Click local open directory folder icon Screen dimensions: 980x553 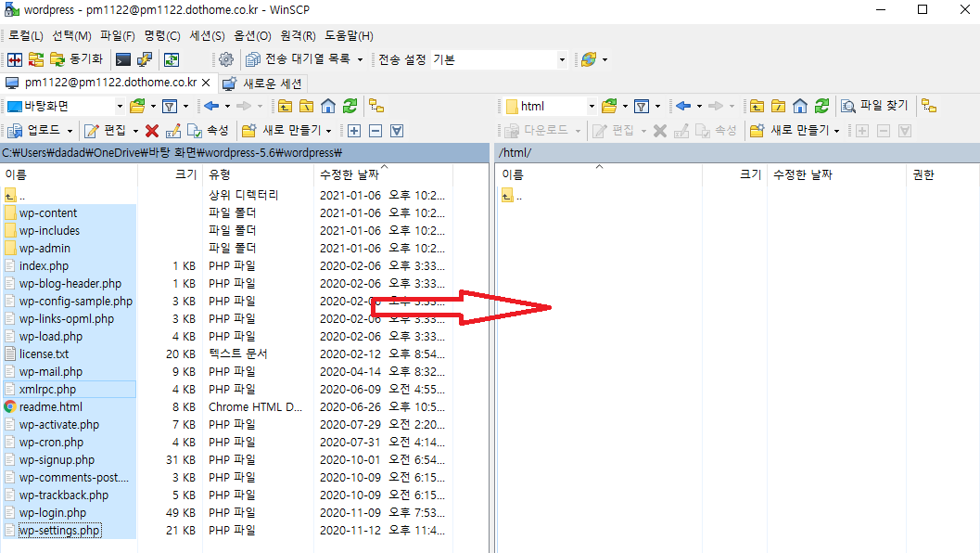(x=137, y=107)
